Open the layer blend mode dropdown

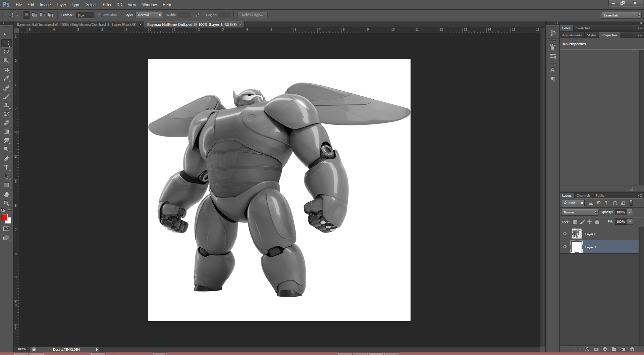click(580, 212)
